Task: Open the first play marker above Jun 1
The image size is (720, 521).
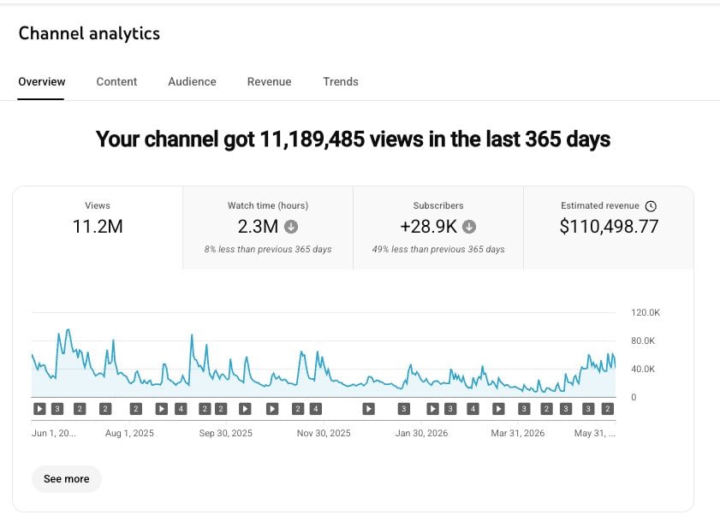Action: pyautogui.click(x=39, y=409)
